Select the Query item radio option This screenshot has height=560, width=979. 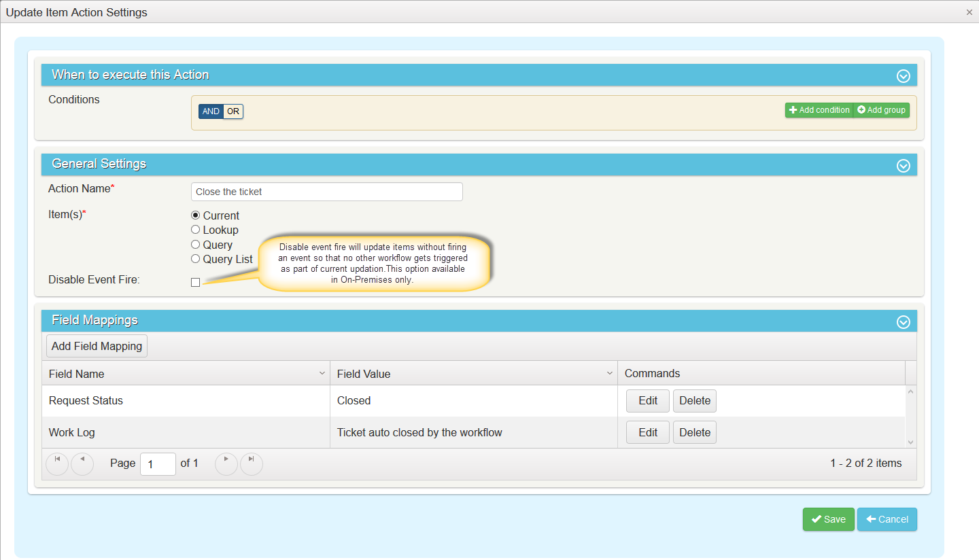click(x=195, y=245)
